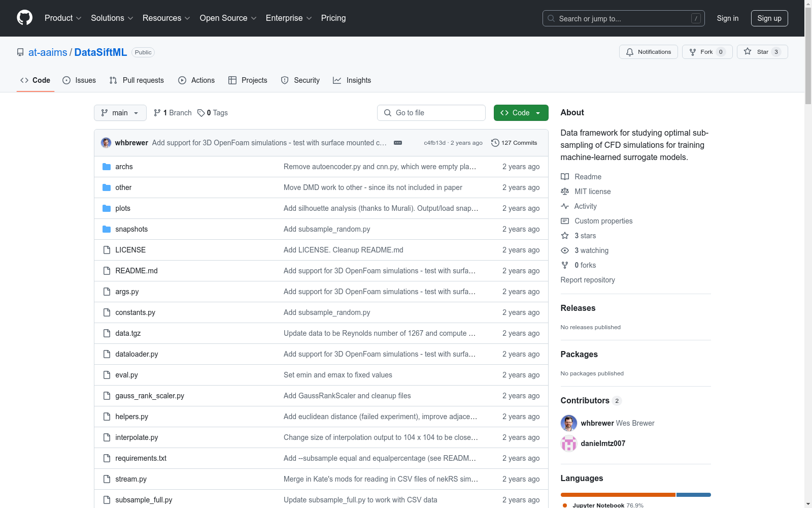Viewport: 812px width, 508px height.
Task: Open the other folder
Action: click(x=123, y=187)
